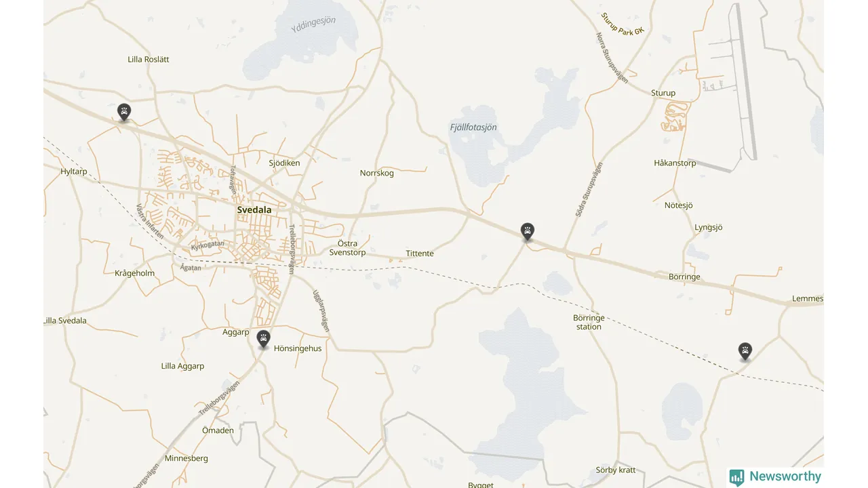The image size is (868, 488).
Task: Select the Håkanstorp label
Action: click(x=675, y=163)
